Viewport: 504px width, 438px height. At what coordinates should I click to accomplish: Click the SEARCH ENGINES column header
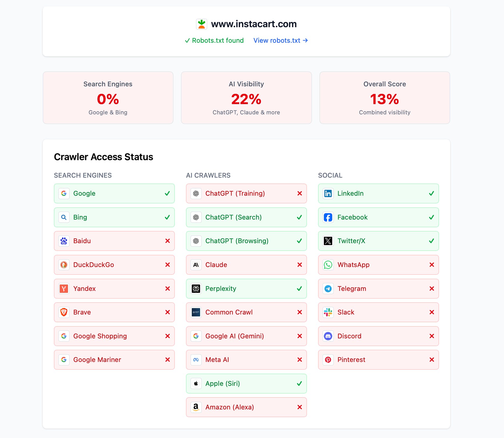83,175
